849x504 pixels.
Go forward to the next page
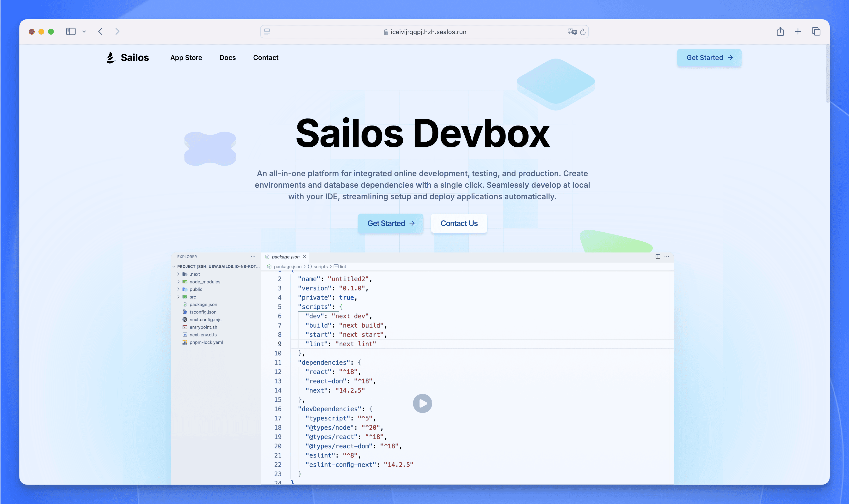(117, 32)
